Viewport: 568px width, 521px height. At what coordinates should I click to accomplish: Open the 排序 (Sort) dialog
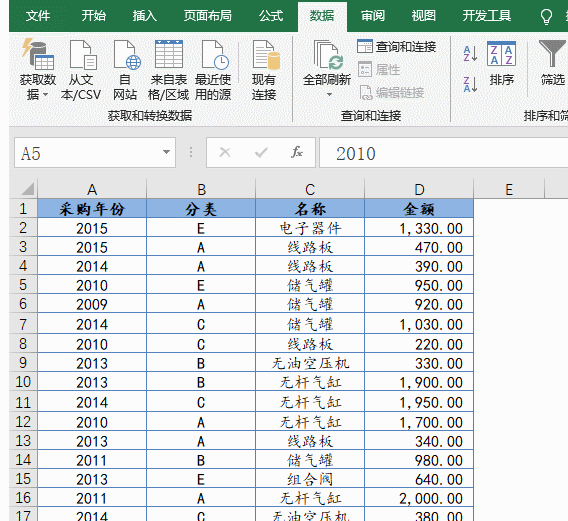[x=501, y=64]
